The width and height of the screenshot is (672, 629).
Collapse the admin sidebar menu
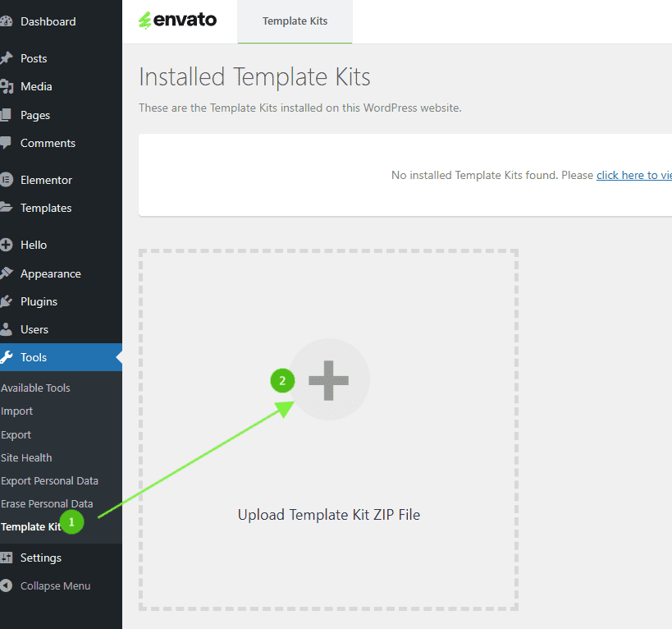coord(54,586)
